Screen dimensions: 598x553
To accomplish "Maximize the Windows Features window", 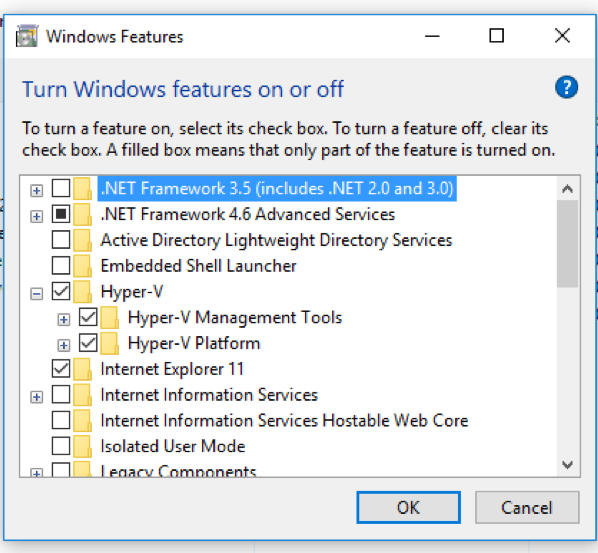I will coord(497,36).
